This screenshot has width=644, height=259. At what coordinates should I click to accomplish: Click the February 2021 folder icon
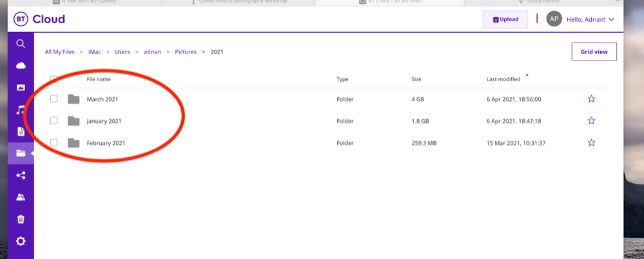point(73,143)
